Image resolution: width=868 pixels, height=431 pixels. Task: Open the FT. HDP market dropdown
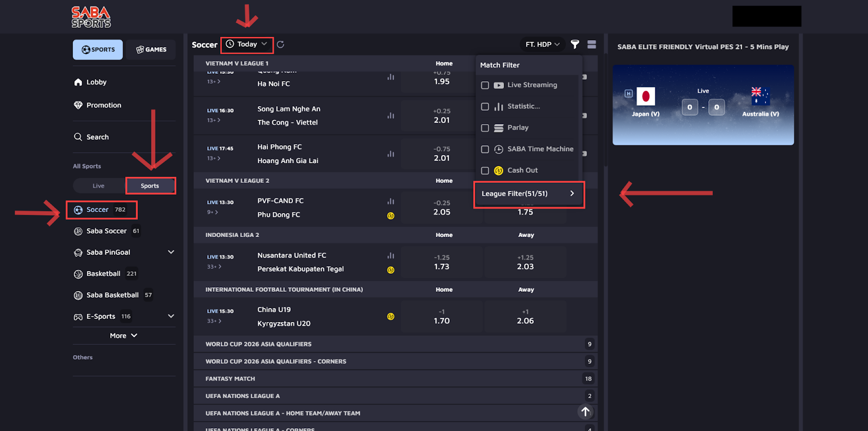(542, 44)
